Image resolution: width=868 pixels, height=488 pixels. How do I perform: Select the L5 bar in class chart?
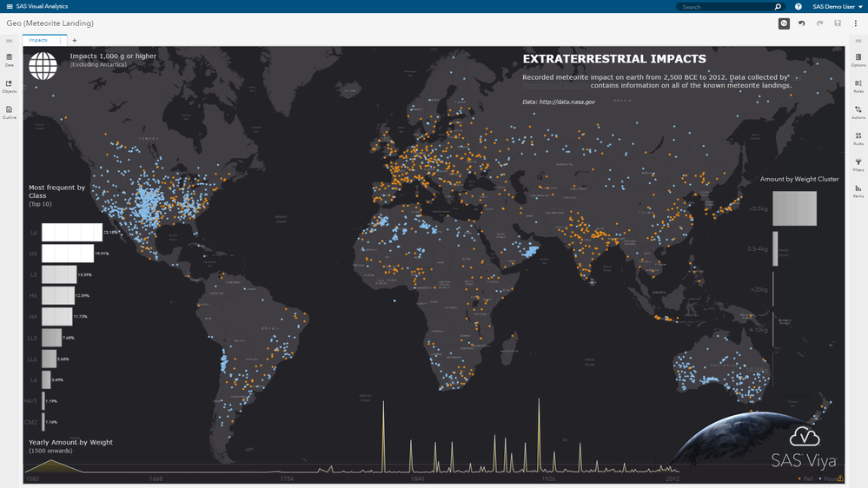tap(59, 274)
